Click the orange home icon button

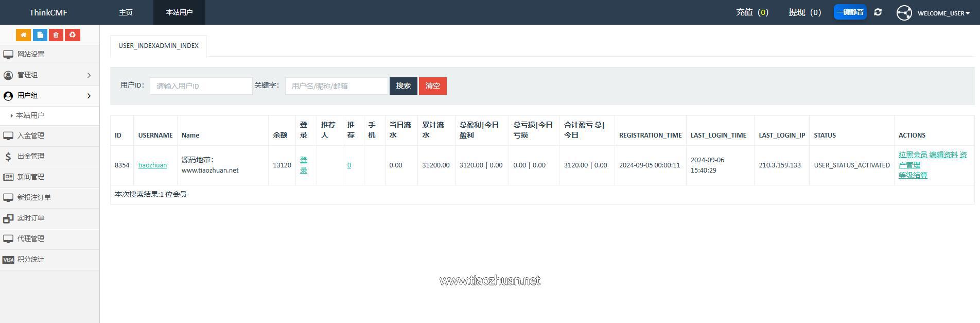pos(23,35)
